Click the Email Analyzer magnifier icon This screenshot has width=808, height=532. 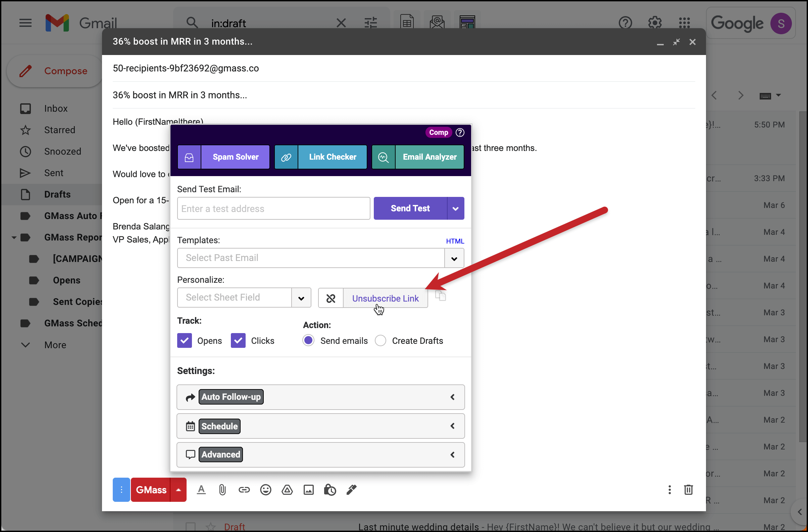[383, 157]
